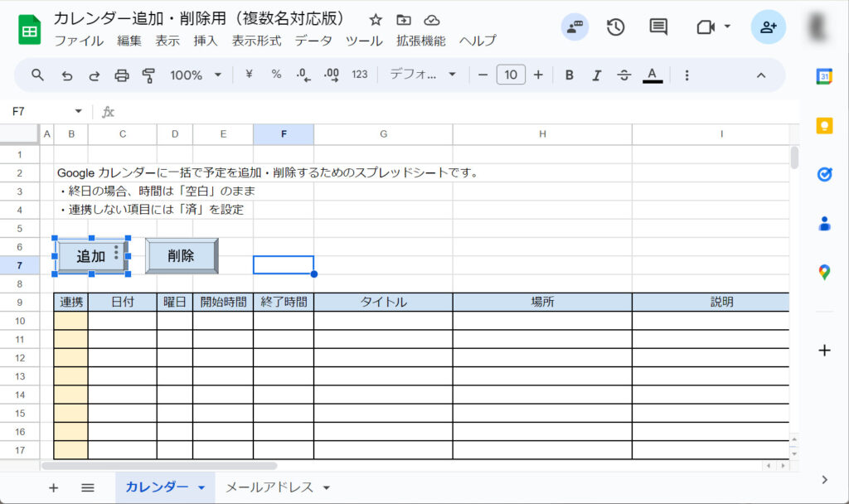This screenshot has height=504, width=849.
Task: Click the undo arrow icon
Action: (67, 75)
